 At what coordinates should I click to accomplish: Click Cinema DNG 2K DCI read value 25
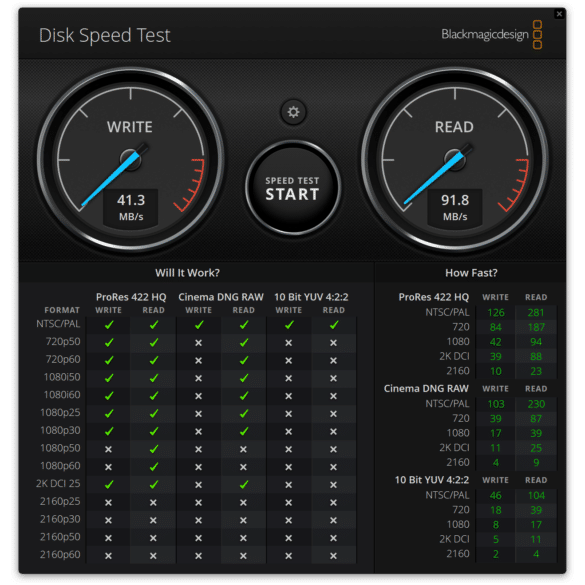536,448
